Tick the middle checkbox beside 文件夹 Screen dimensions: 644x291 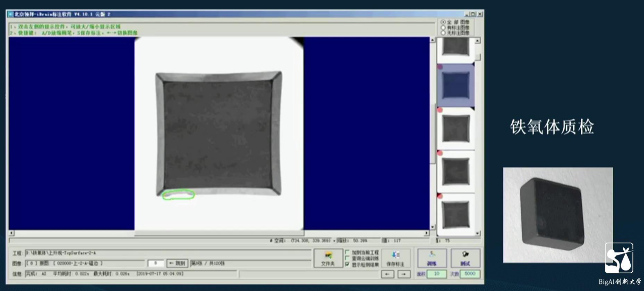(347, 258)
